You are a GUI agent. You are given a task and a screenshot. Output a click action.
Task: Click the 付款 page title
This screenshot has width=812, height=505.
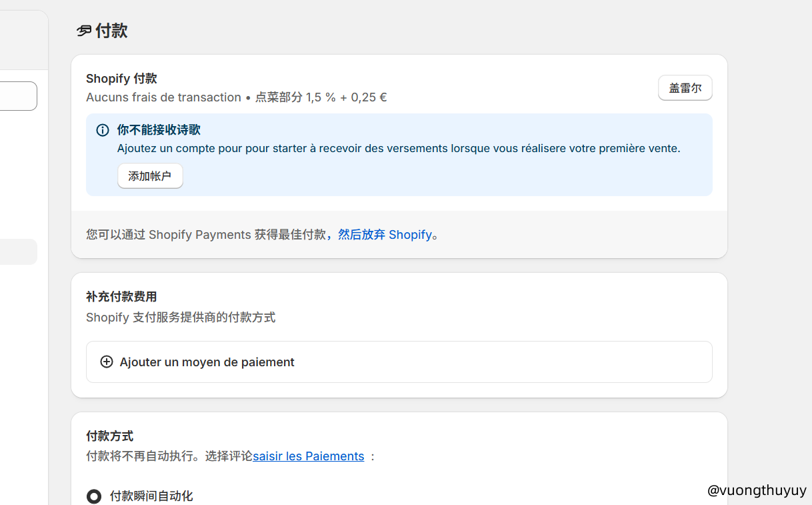(111, 31)
